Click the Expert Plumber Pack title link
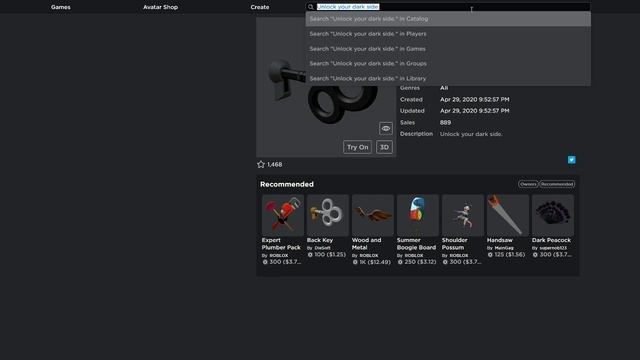This screenshot has height=360, width=640. click(281, 244)
